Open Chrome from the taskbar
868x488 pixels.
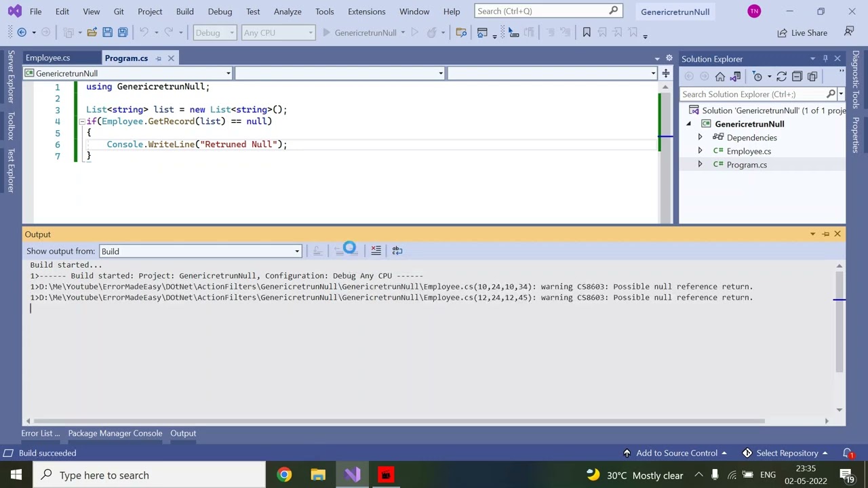pyautogui.click(x=285, y=475)
